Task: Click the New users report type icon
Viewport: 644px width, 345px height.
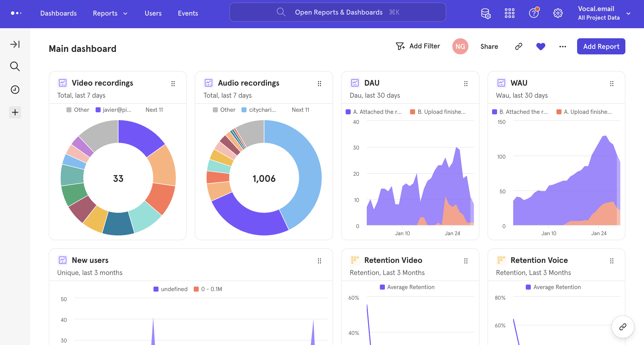Action: [62, 260]
